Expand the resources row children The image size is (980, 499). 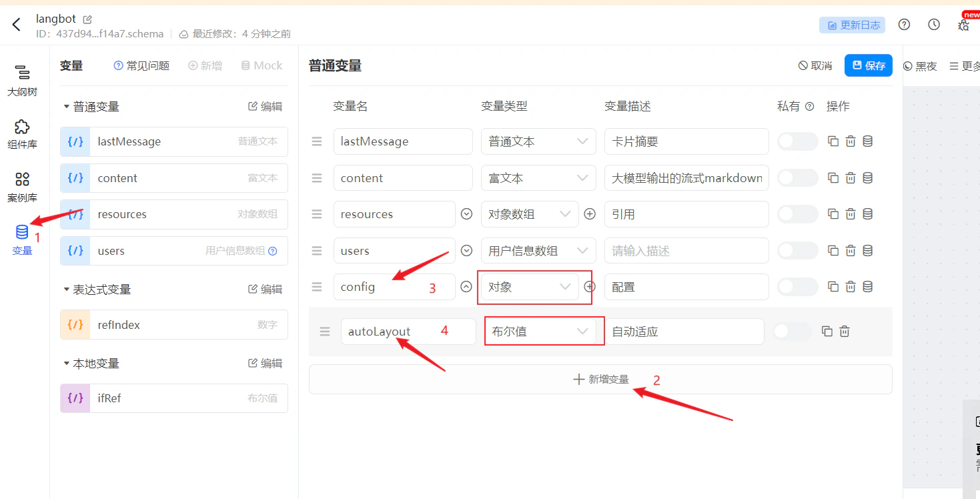467,214
